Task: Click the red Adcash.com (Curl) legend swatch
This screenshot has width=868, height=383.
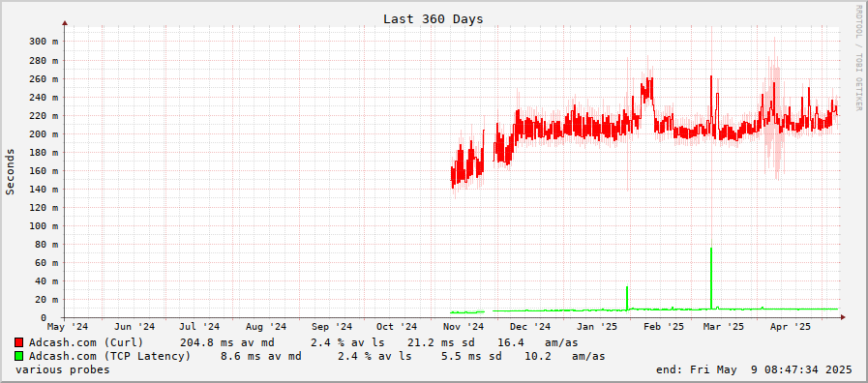Action: (x=19, y=342)
